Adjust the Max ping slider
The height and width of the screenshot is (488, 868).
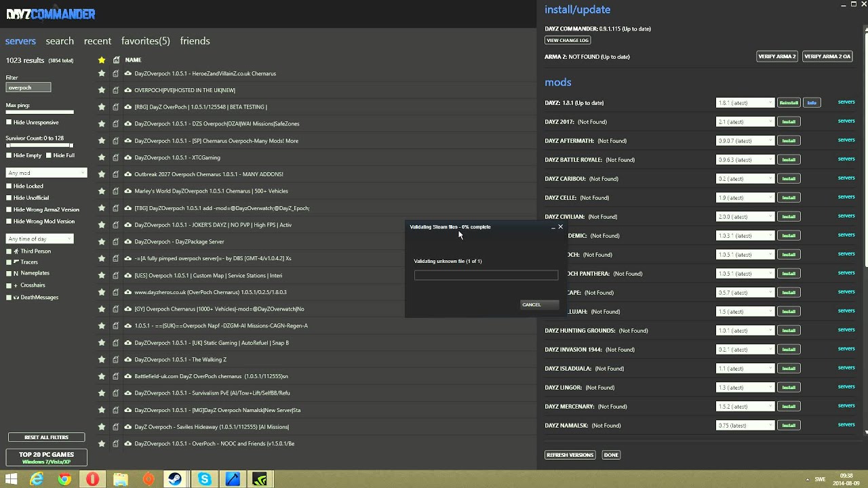(x=39, y=113)
